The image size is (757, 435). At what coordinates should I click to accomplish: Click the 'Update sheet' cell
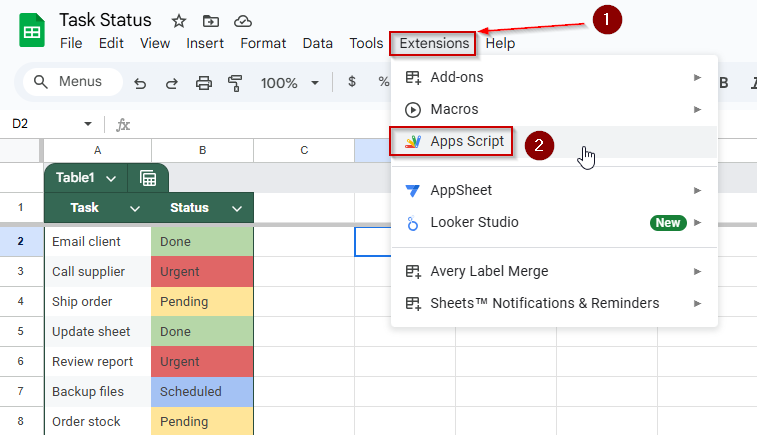(x=98, y=332)
